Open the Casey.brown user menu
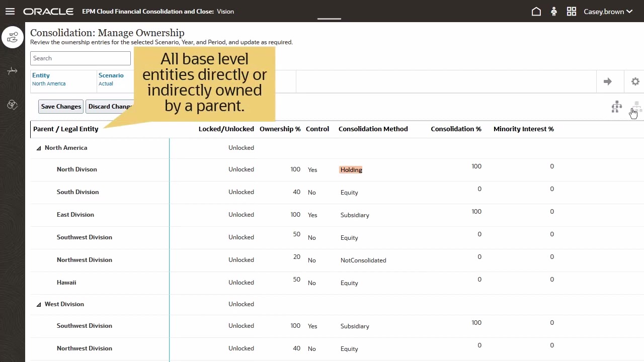 608,11
